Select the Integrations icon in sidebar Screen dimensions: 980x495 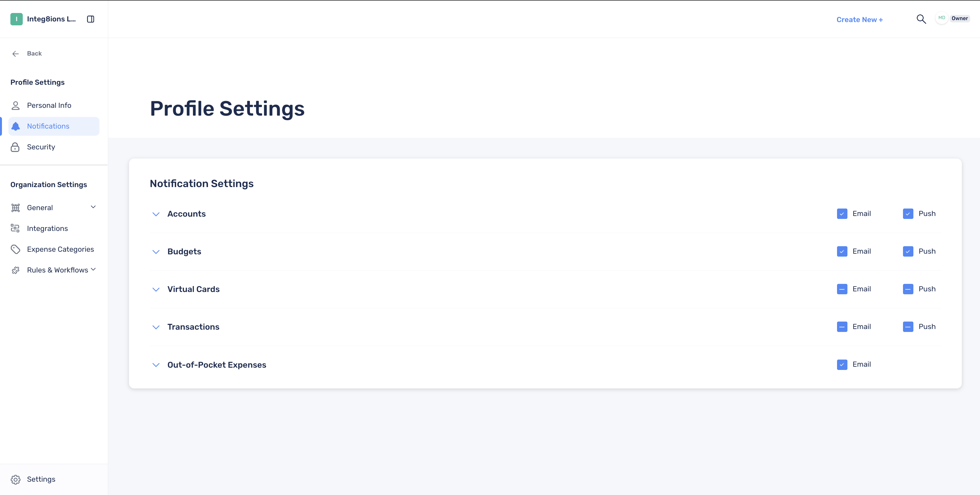click(x=15, y=228)
